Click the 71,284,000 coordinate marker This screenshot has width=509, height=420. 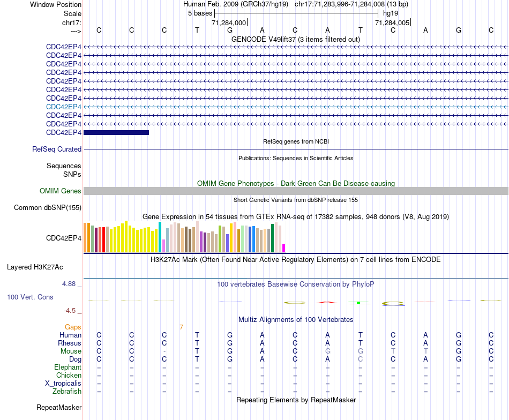tap(229, 22)
